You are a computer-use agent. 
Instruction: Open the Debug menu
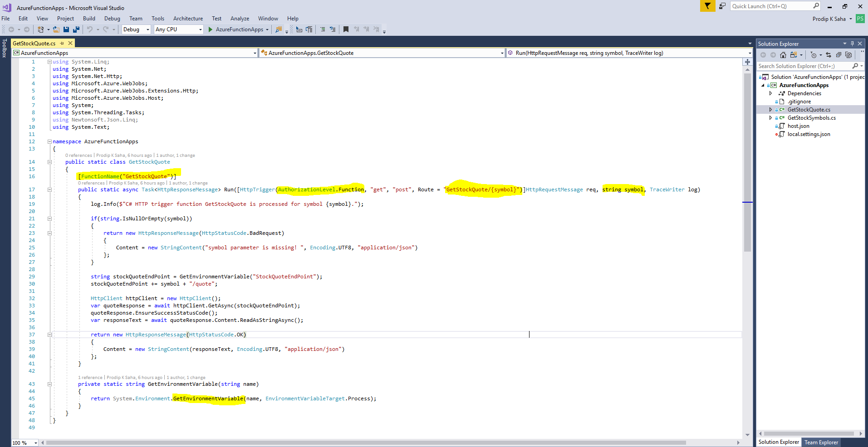click(112, 19)
